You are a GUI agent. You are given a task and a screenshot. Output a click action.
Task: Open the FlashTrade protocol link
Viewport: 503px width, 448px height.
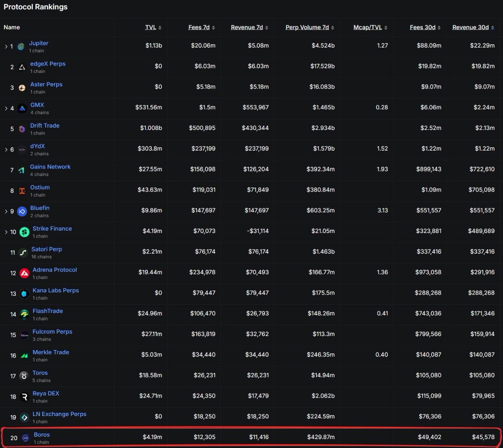coord(48,311)
